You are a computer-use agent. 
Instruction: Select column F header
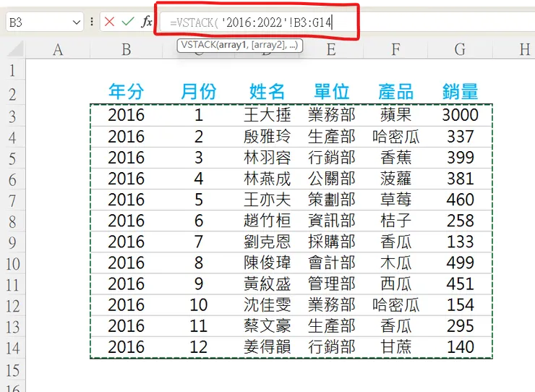point(395,50)
